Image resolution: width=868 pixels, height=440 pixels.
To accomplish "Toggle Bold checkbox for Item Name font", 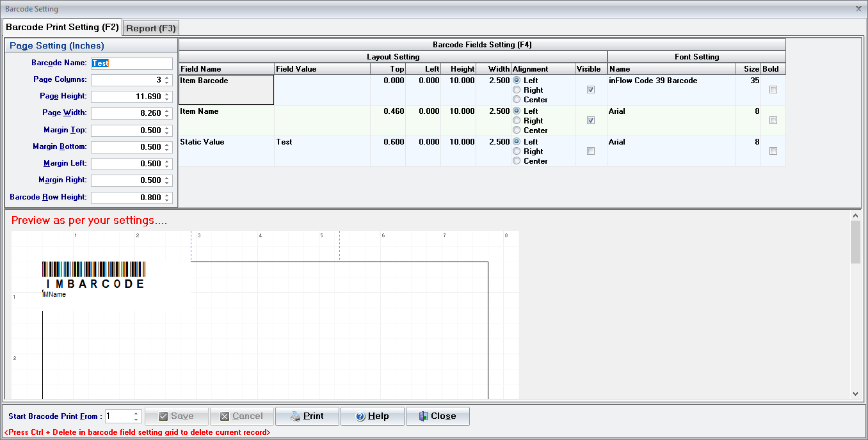I will [x=773, y=120].
